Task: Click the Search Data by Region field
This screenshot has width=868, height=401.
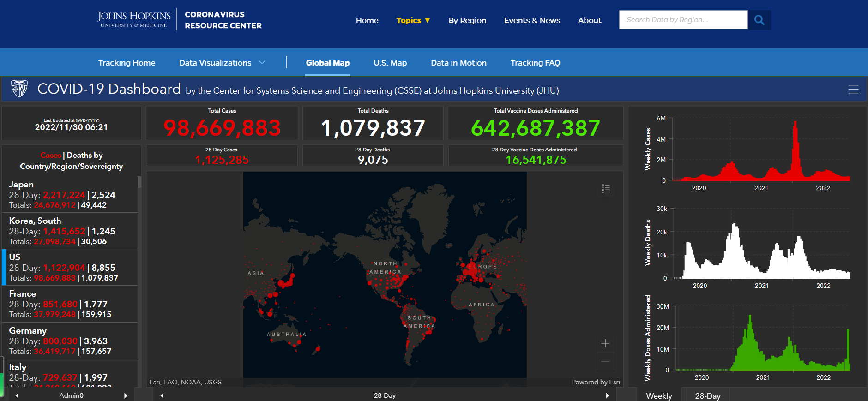Action: 683,20
